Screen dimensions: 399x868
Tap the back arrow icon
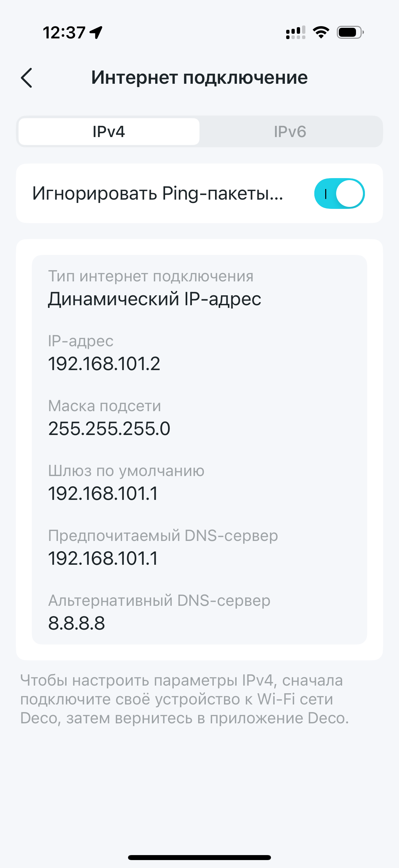[x=26, y=78]
